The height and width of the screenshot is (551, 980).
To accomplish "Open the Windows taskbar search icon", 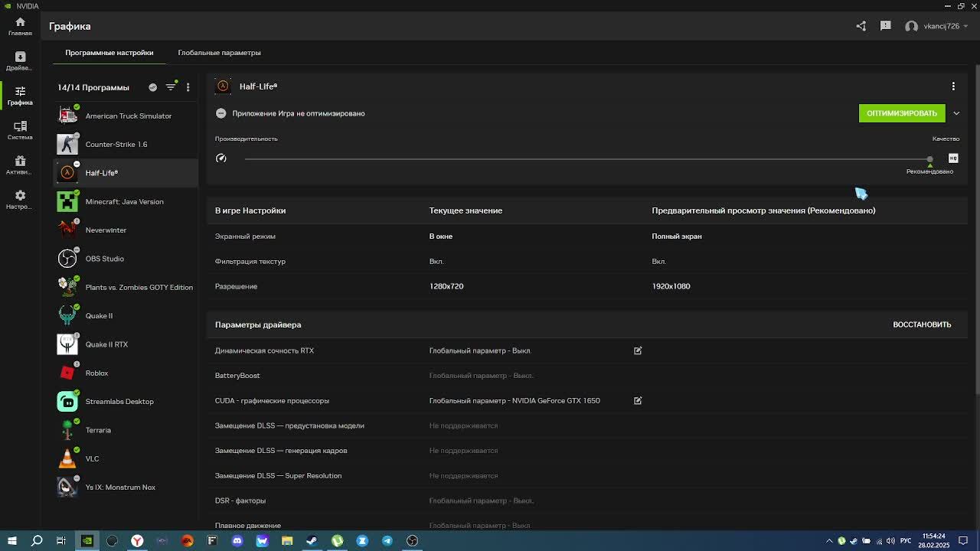I will pyautogui.click(x=37, y=541).
